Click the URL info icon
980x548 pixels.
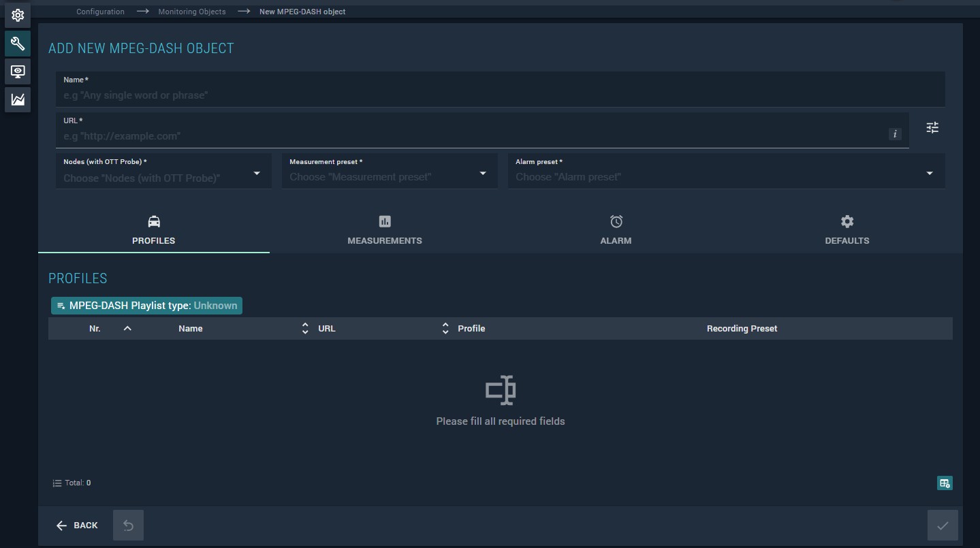[x=895, y=134]
